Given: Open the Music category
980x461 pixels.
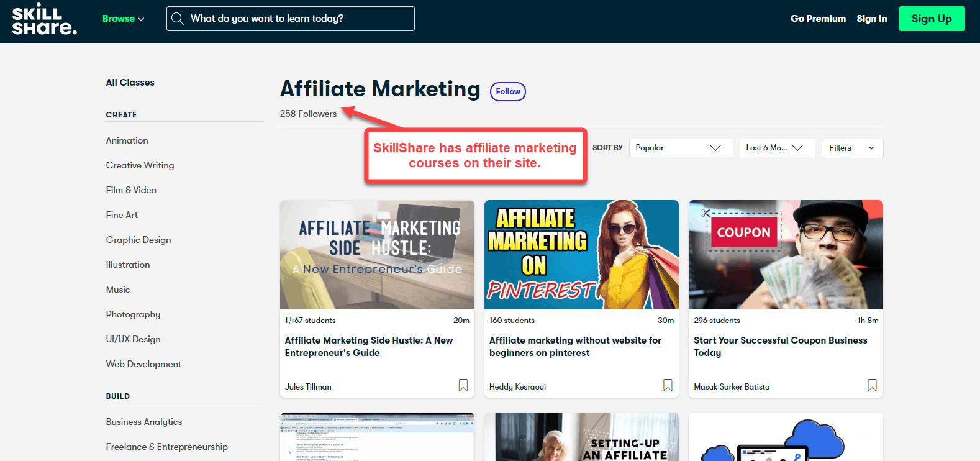Looking at the screenshot, I should tap(117, 290).
